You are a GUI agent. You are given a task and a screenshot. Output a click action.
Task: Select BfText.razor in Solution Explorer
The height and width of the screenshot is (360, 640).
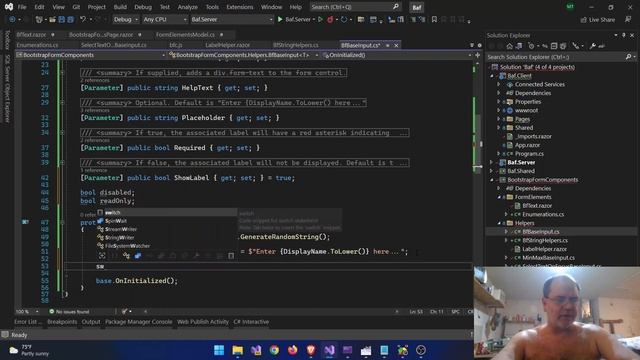click(x=537, y=205)
